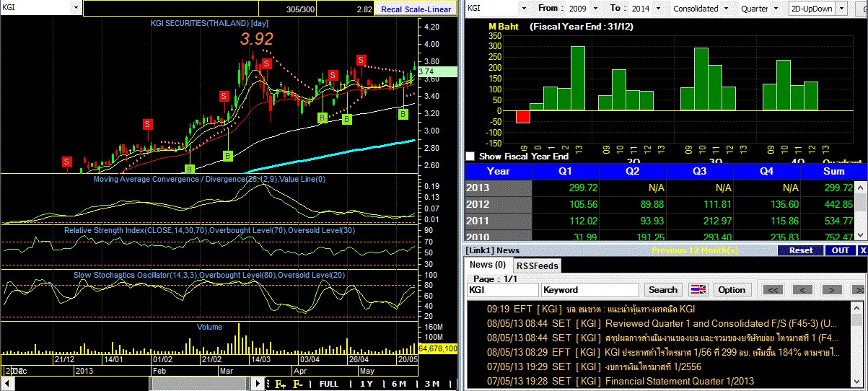The width and height of the screenshot is (868, 391).
Task: Click the leftmost S sell signal on the chart
Action: click(x=67, y=161)
